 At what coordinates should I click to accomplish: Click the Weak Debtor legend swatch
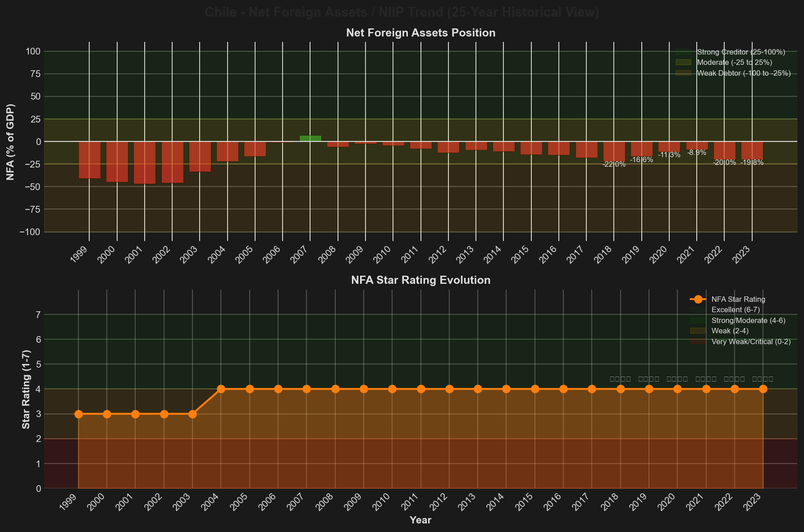pos(683,73)
